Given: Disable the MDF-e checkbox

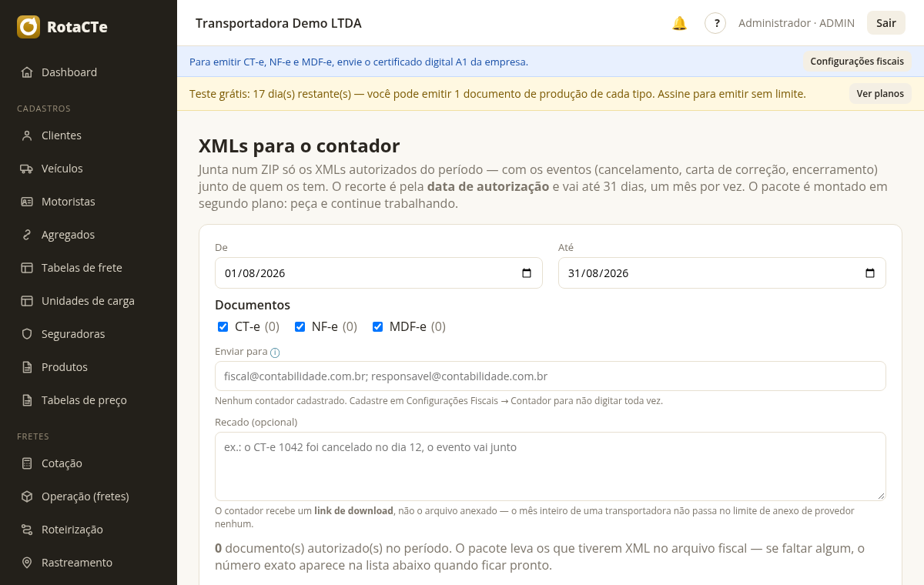Looking at the screenshot, I should (378, 326).
